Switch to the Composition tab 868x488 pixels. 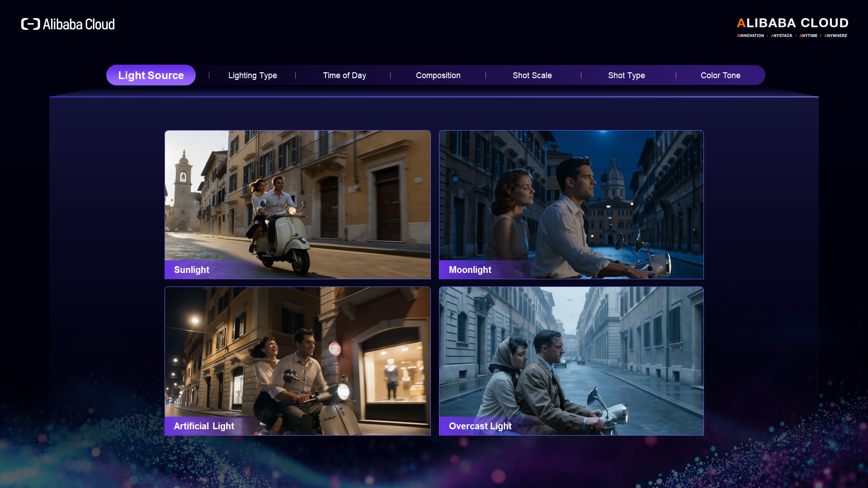click(438, 75)
